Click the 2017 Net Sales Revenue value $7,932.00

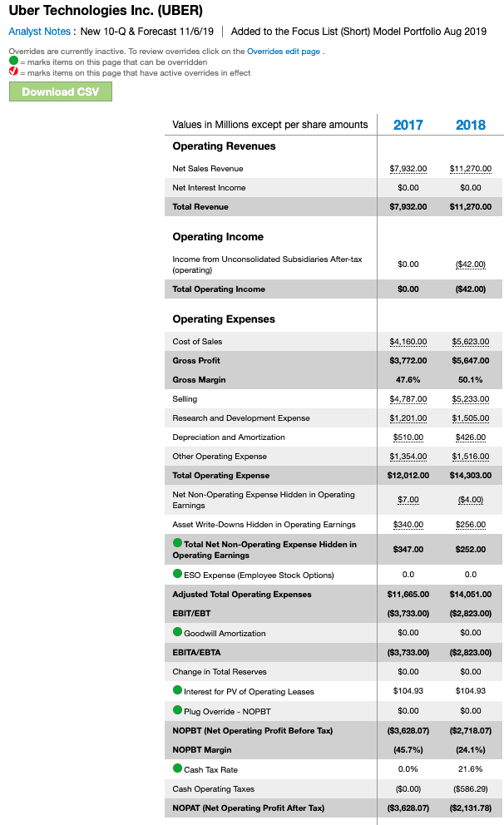[x=408, y=168]
